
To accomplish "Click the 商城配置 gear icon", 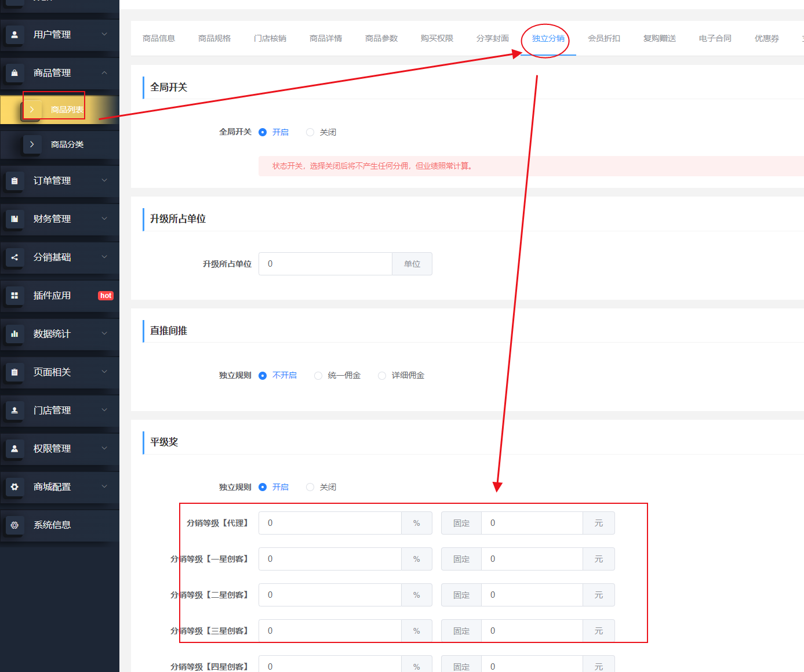I will (14, 487).
